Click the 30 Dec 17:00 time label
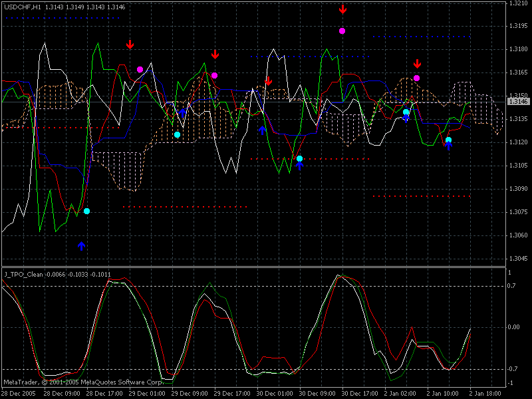The width and height of the screenshot is (532, 399). click(360, 394)
